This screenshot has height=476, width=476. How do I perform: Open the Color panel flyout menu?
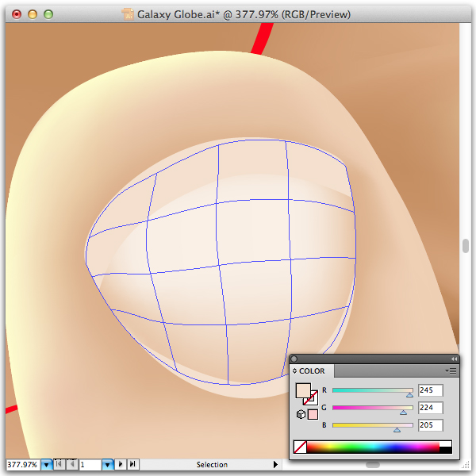[451, 371]
